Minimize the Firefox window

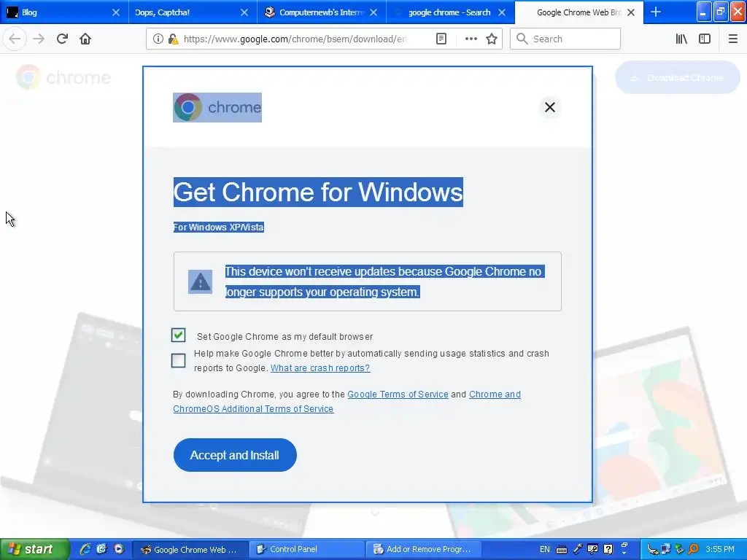coord(704,12)
